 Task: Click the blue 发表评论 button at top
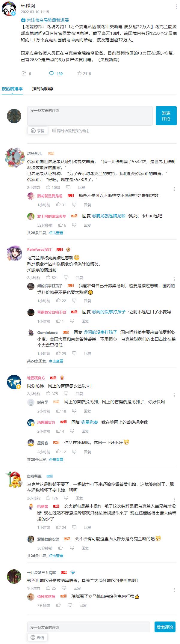pos(166,116)
